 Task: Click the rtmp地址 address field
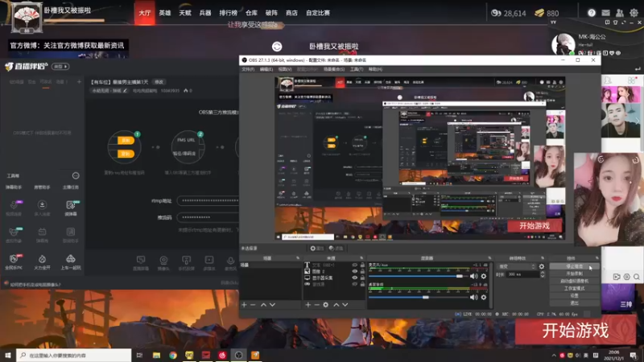pyautogui.click(x=208, y=200)
